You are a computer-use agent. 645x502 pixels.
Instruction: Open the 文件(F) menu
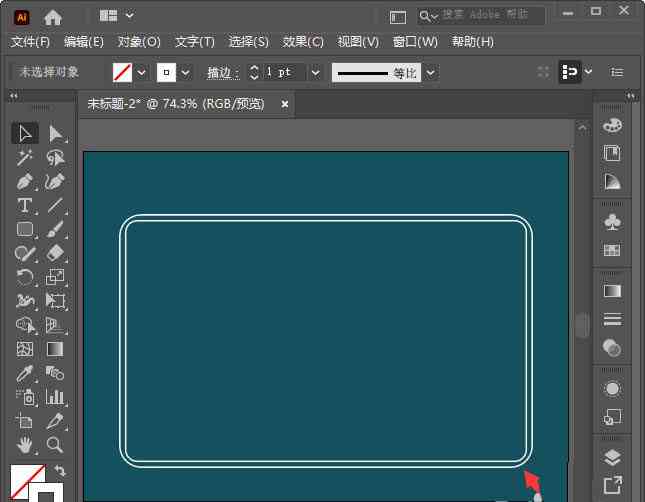point(30,42)
